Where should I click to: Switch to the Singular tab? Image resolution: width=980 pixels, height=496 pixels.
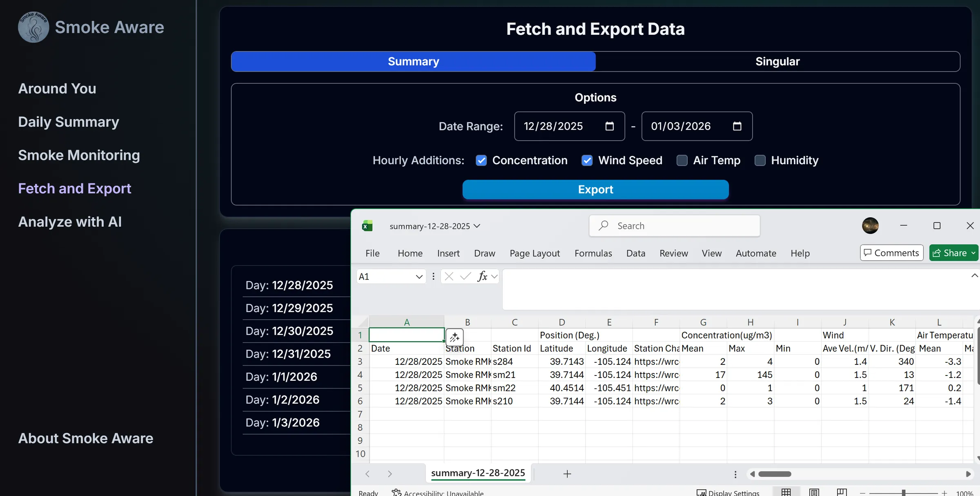point(777,61)
